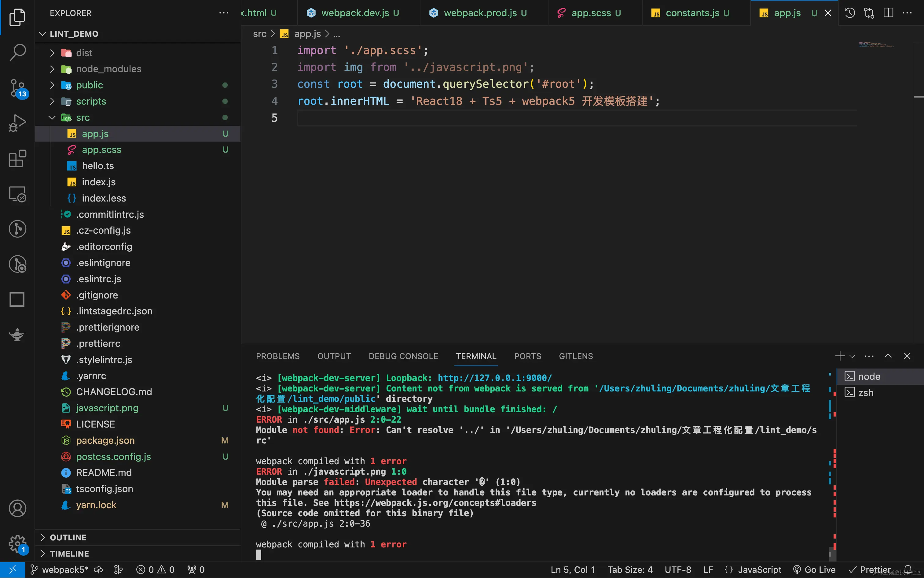This screenshot has width=924, height=578.
Task: Open Accounts icon in activity bar
Action: point(17,508)
